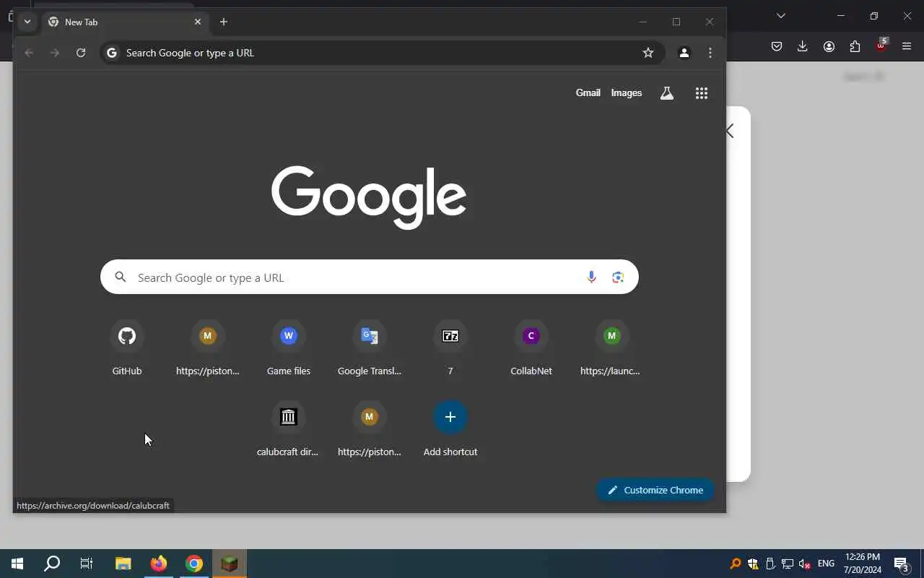Image resolution: width=924 pixels, height=578 pixels.
Task: Open Firefox extensions puzzle icon
Action: tap(855, 46)
